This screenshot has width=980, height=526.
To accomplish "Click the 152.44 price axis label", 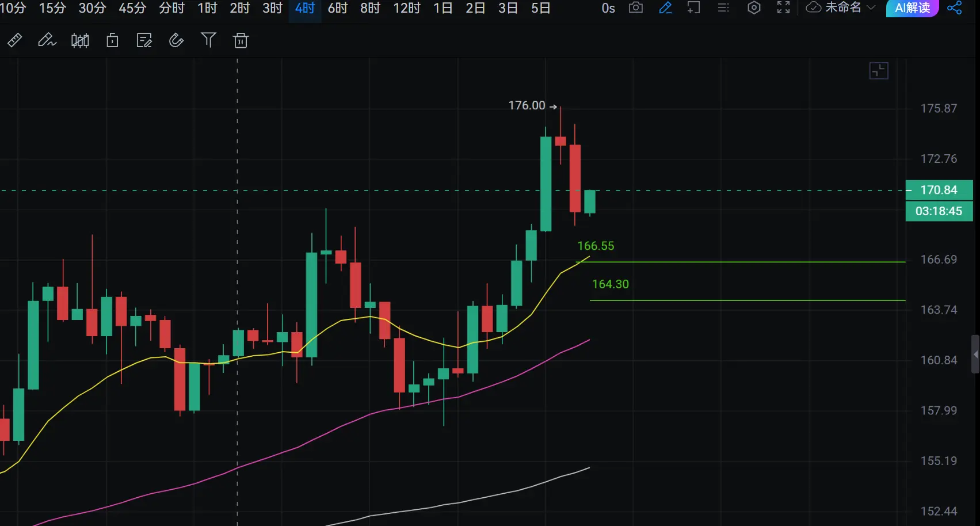I will (x=939, y=511).
